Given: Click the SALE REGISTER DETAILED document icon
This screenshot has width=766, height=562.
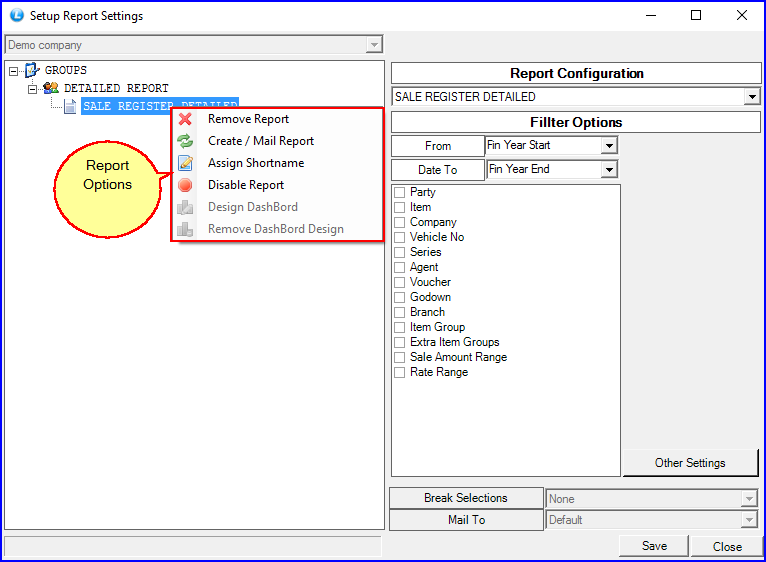Looking at the screenshot, I should (70, 106).
